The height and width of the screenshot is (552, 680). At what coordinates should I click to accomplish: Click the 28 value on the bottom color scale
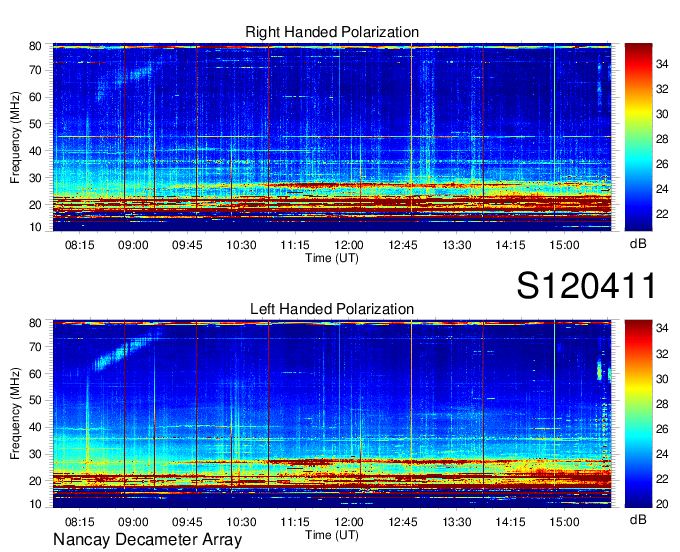click(662, 404)
